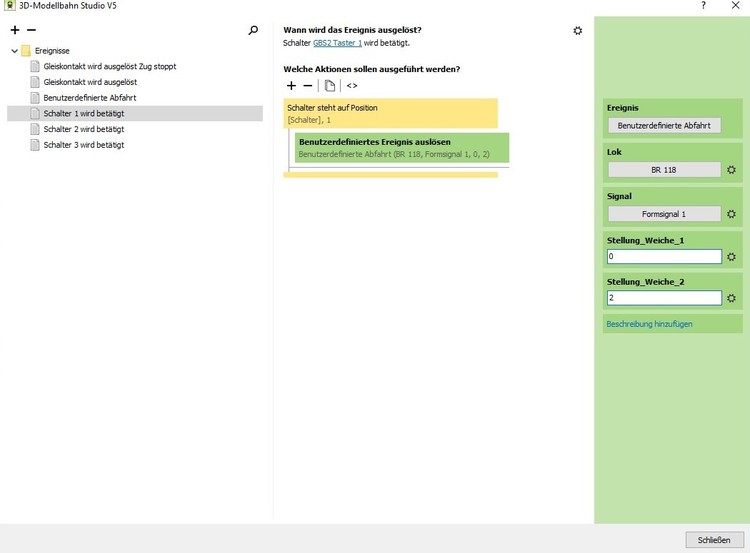Image resolution: width=750 pixels, height=553 pixels.
Task: Select 'Schalter 1 wird betätigt' event
Action: point(135,113)
